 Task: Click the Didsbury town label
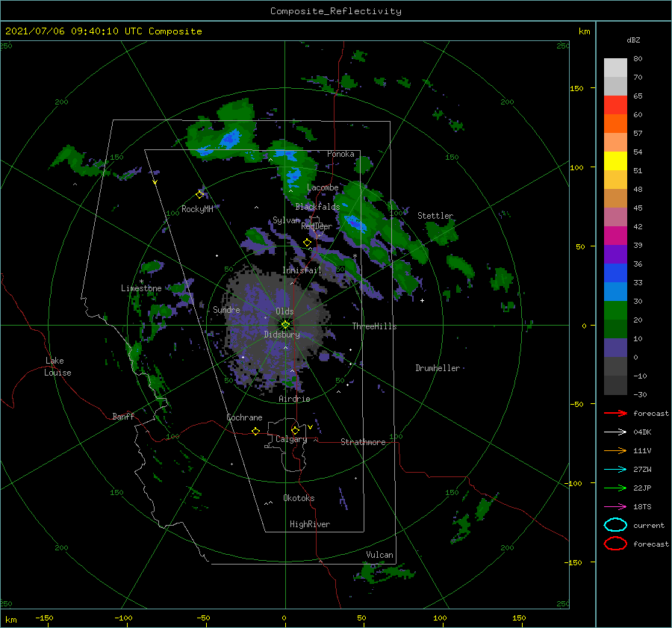click(x=282, y=335)
